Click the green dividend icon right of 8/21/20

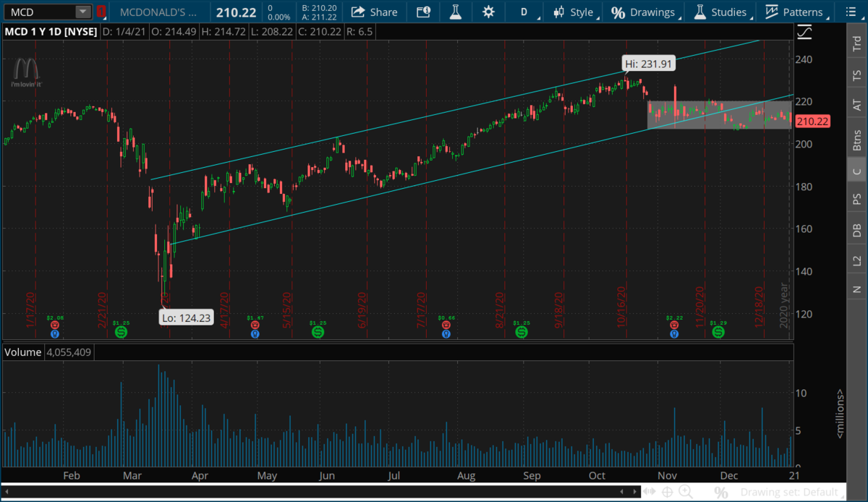(521, 331)
